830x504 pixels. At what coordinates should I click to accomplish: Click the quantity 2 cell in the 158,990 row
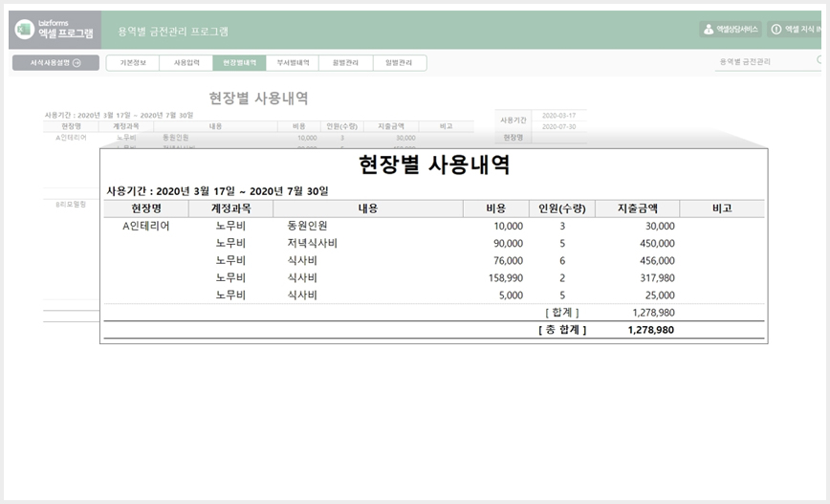[x=562, y=278]
